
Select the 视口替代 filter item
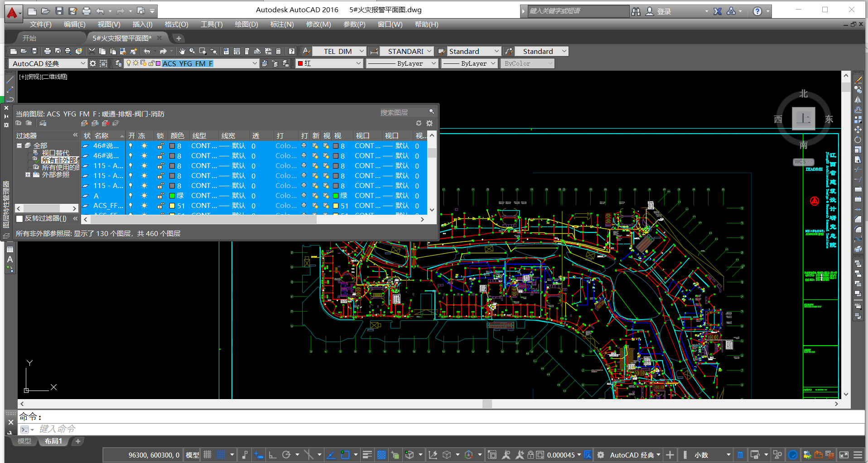56,153
